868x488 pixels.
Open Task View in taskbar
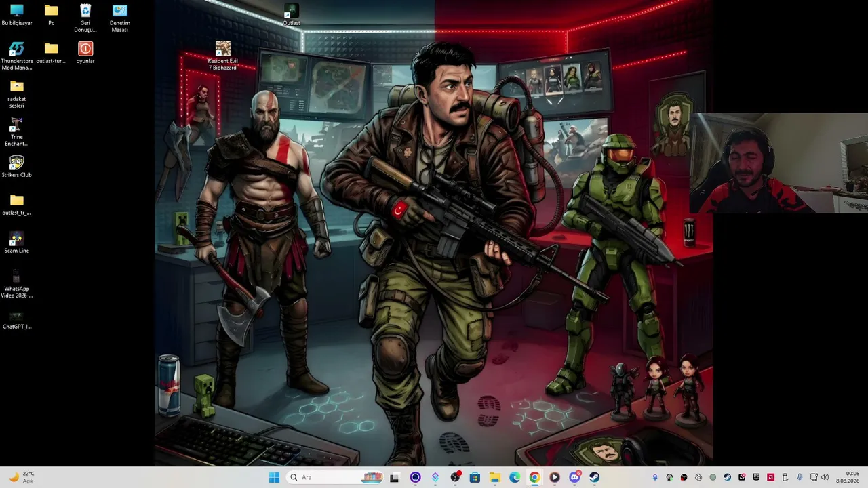395,477
